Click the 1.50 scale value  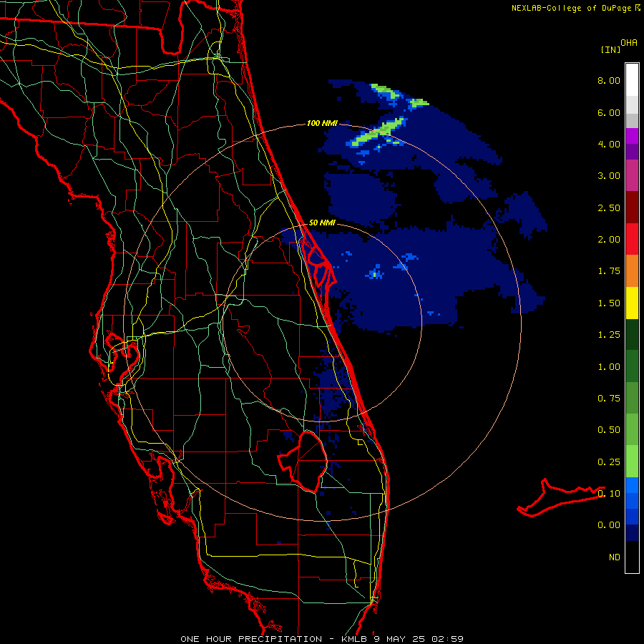tap(609, 303)
